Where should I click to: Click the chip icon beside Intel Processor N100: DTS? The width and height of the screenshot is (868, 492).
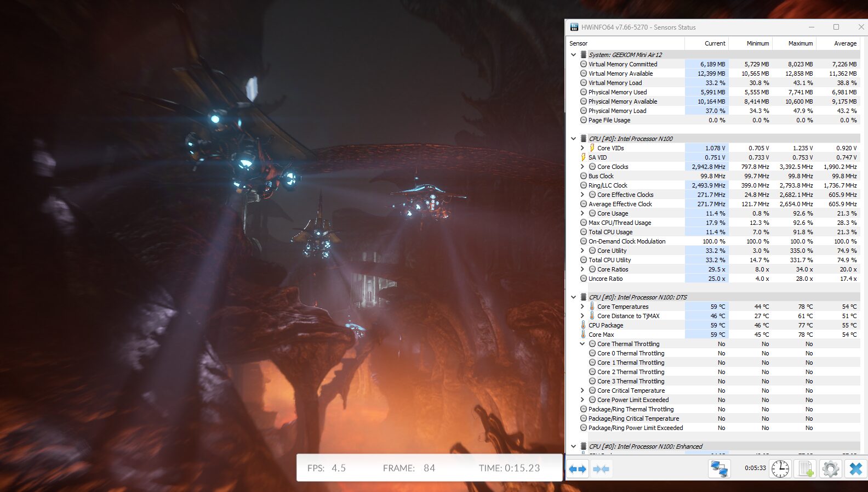(584, 297)
